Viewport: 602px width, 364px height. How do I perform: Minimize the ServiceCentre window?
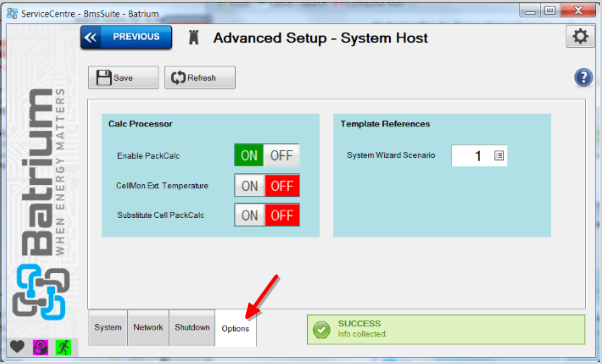click(530, 11)
